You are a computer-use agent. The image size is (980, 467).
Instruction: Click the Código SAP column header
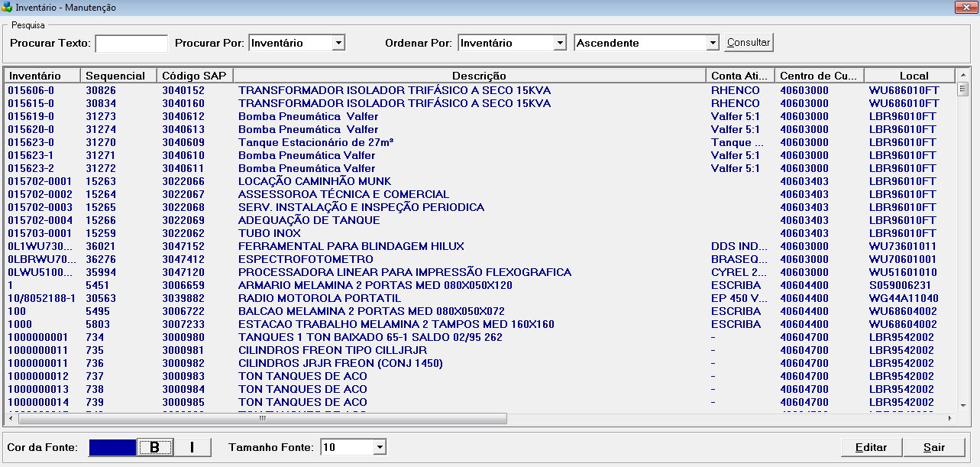click(x=194, y=76)
